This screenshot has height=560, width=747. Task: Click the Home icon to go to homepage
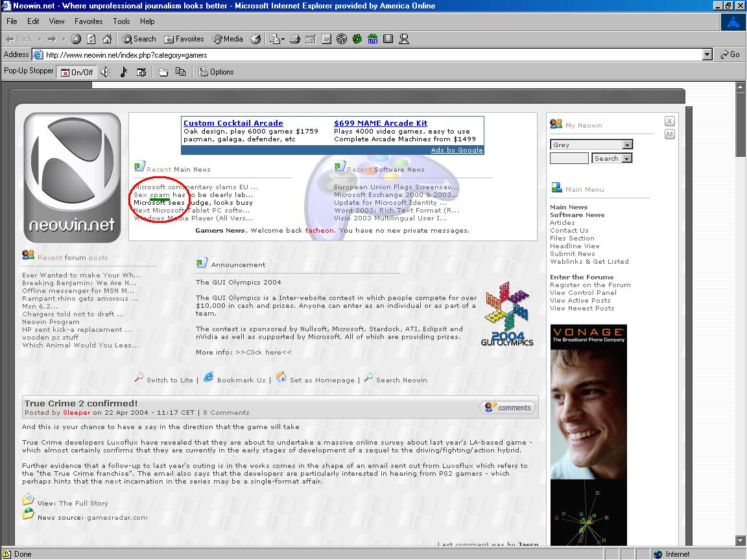coord(107,38)
